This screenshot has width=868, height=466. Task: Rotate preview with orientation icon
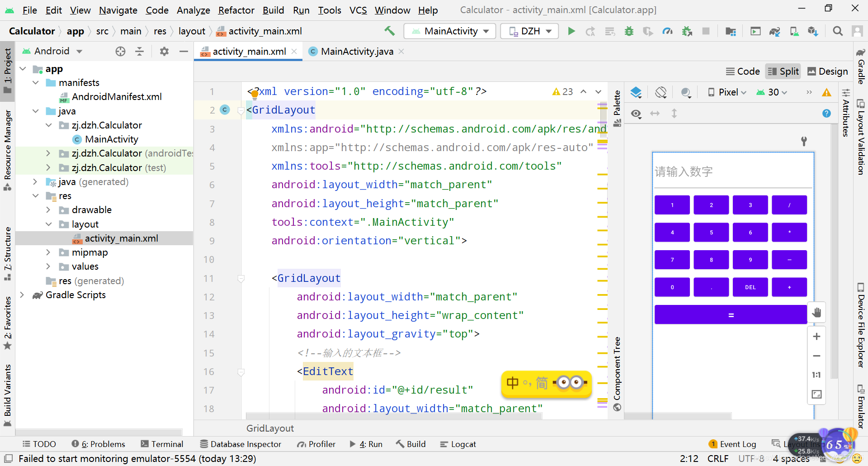click(660, 92)
